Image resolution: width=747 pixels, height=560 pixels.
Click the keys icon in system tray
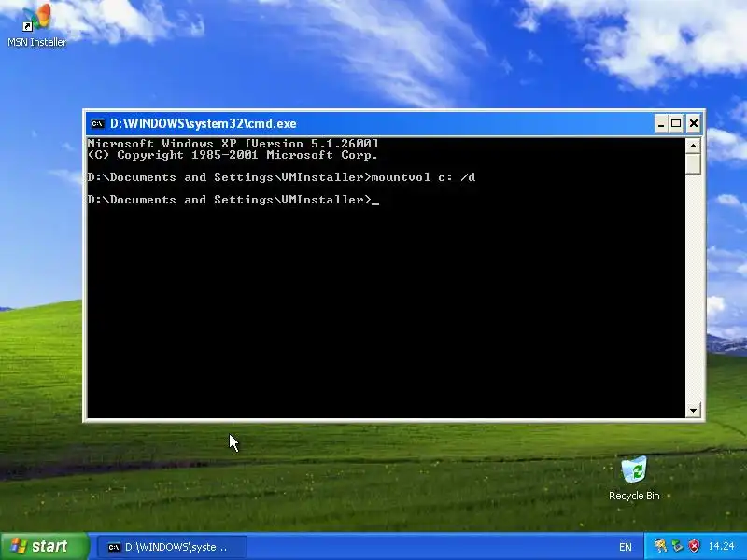click(x=660, y=546)
